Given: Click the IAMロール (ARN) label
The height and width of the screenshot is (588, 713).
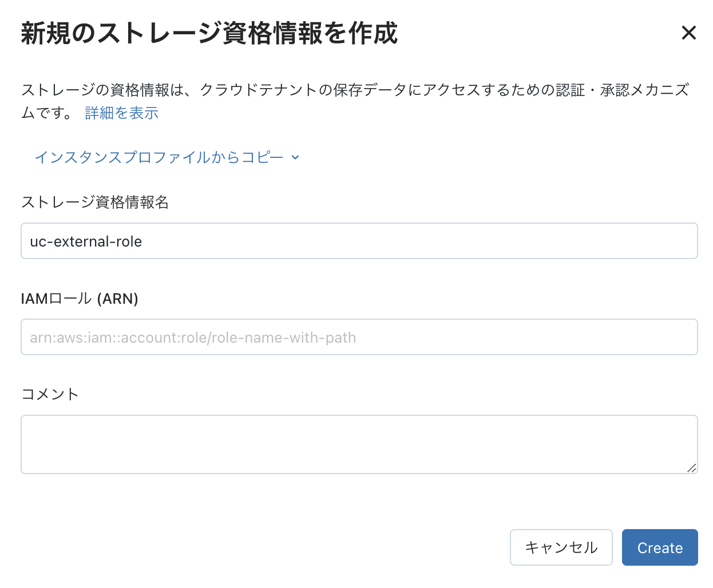Looking at the screenshot, I should pyautogui.click(x=80, y=299).
